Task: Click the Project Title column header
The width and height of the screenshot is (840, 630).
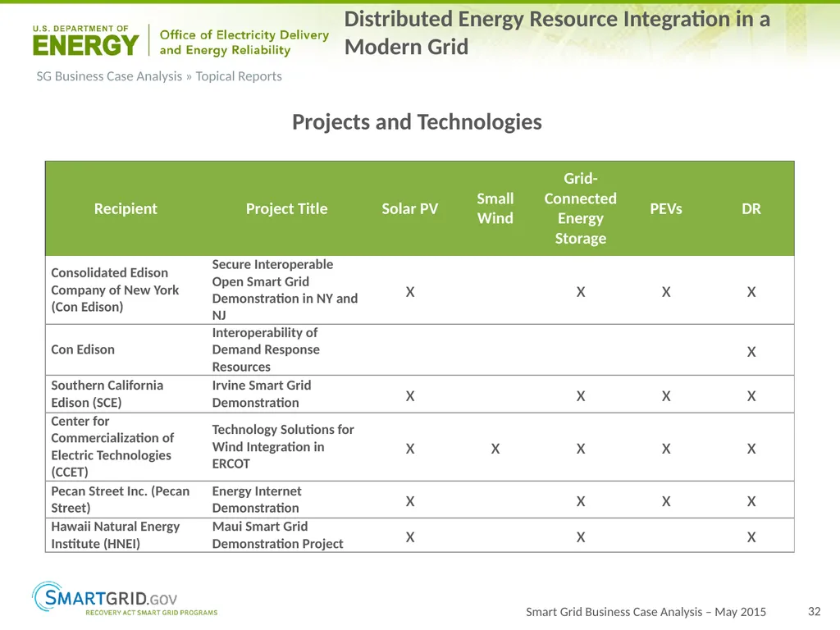Action: point(286,208)
